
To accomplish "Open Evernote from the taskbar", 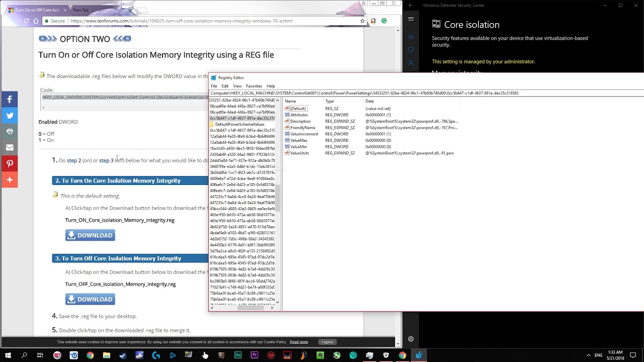I will (x=320, y=355).
